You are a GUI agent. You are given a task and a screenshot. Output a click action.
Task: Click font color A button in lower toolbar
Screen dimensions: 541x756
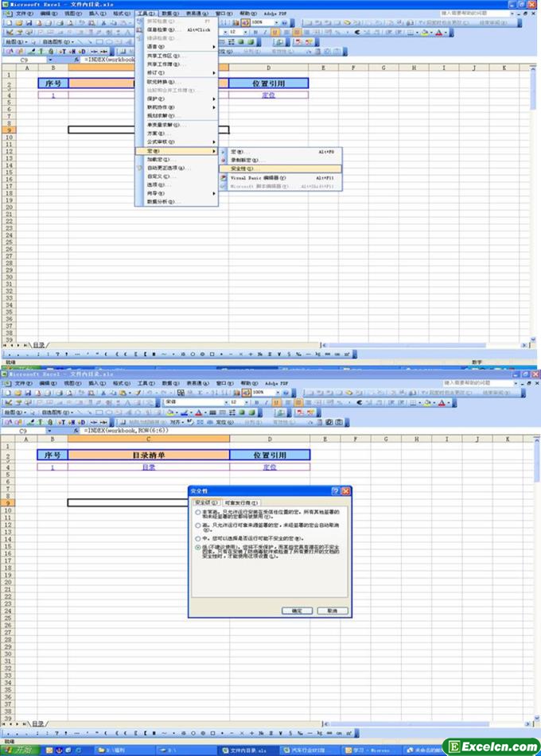pos(439,402)
